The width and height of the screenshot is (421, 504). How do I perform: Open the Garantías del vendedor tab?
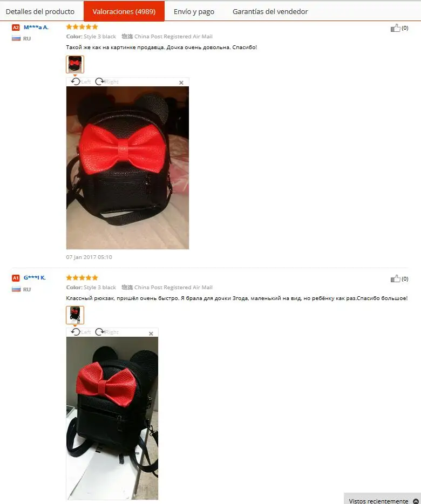(270, 11)
